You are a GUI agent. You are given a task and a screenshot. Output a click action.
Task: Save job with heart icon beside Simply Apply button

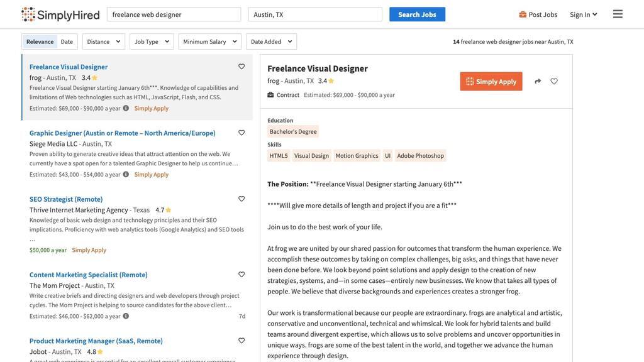tap(554, 81)
